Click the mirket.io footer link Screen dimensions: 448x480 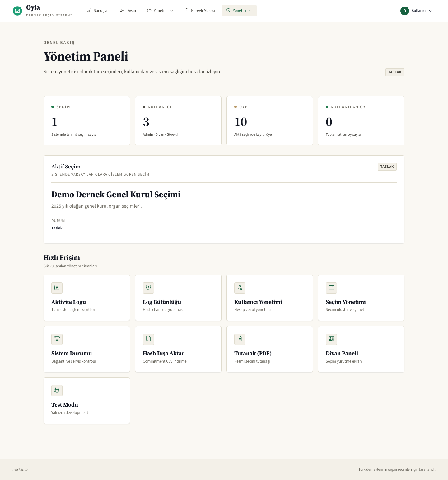[20, 469]
